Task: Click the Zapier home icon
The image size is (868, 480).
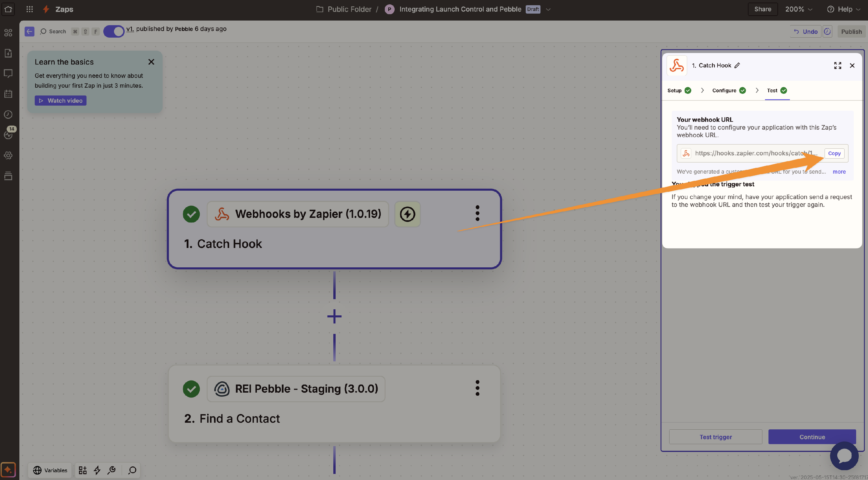Action: (8, 9)
